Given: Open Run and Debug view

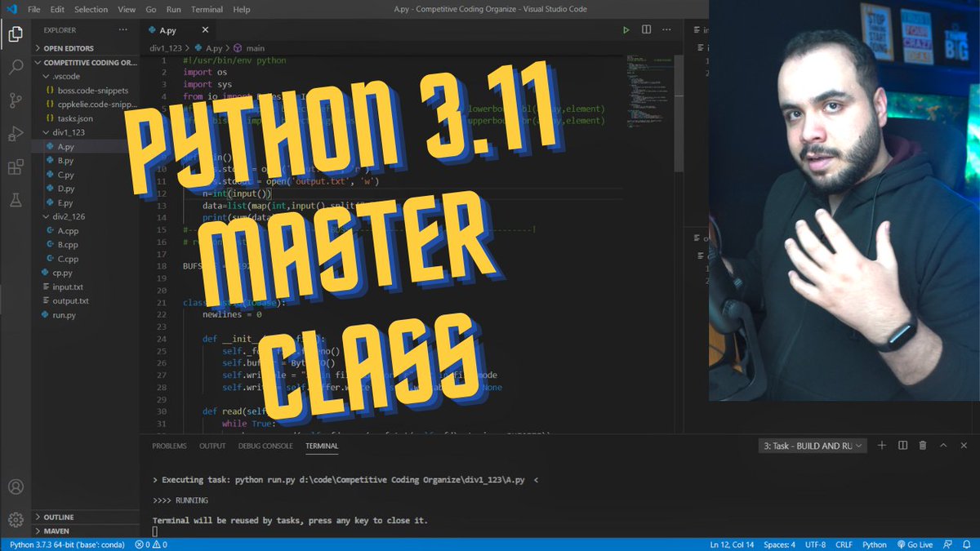Looking at the screenshot, I should pos(16,135).
